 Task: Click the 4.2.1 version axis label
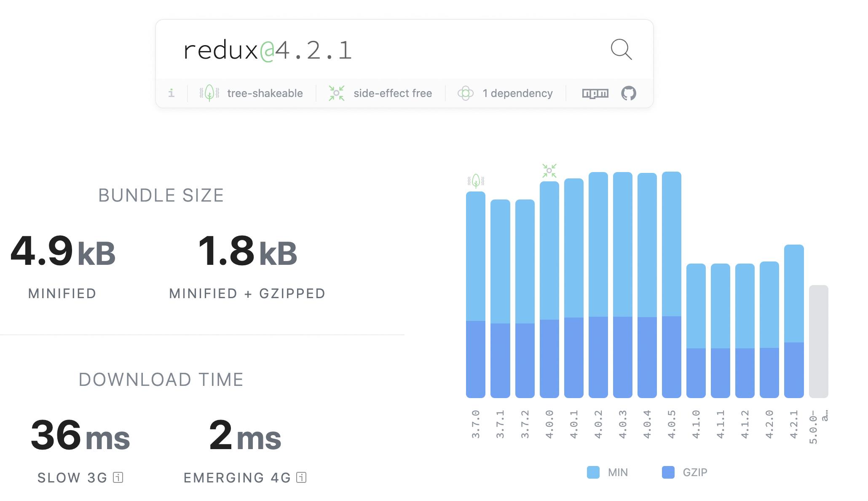tap(794, 424)
